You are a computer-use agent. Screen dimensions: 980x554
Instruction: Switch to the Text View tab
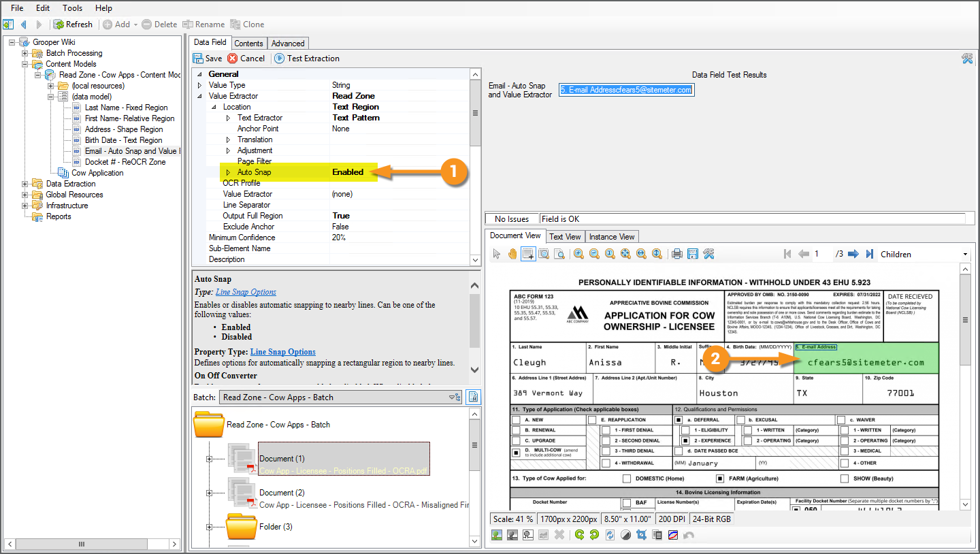(565, 237)
